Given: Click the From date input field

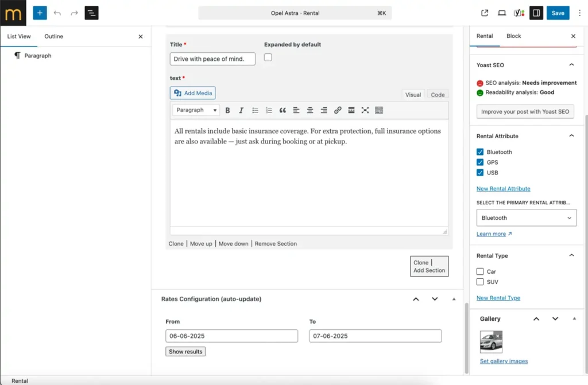Looking at the screenshot, I should 231,336.
